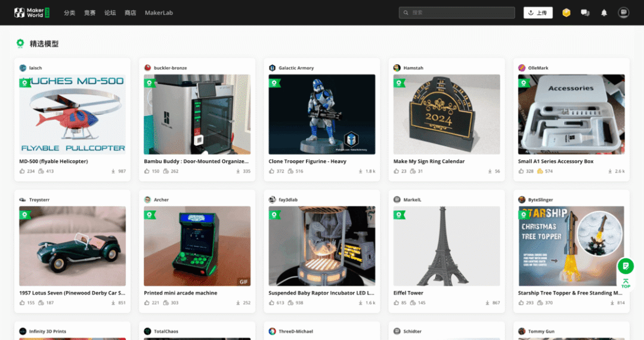The image size is (644, 340).
Task: Like the Bambu Buddy Door-Mounted Organizer
Action: click(147, 171)
